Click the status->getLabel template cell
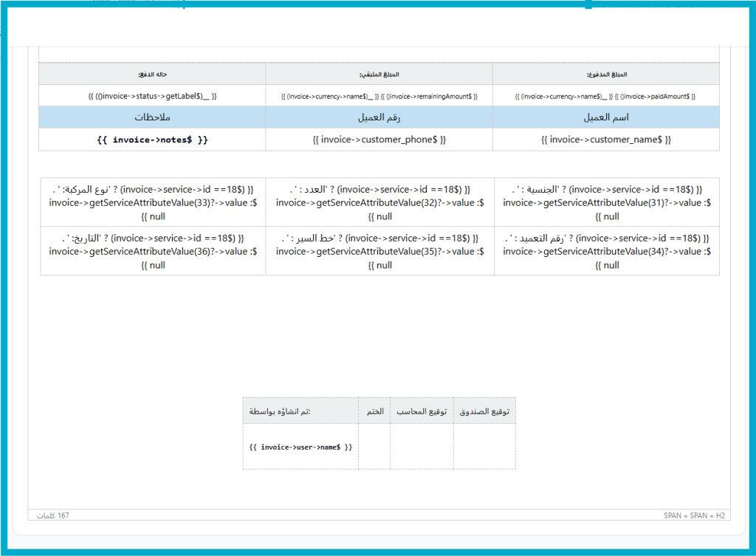Viewport: 756px width, 556px height. tap(152, 96)
